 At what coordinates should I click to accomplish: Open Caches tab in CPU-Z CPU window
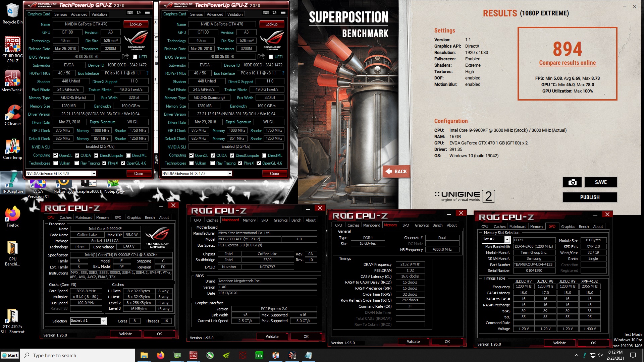coord(66,218)
